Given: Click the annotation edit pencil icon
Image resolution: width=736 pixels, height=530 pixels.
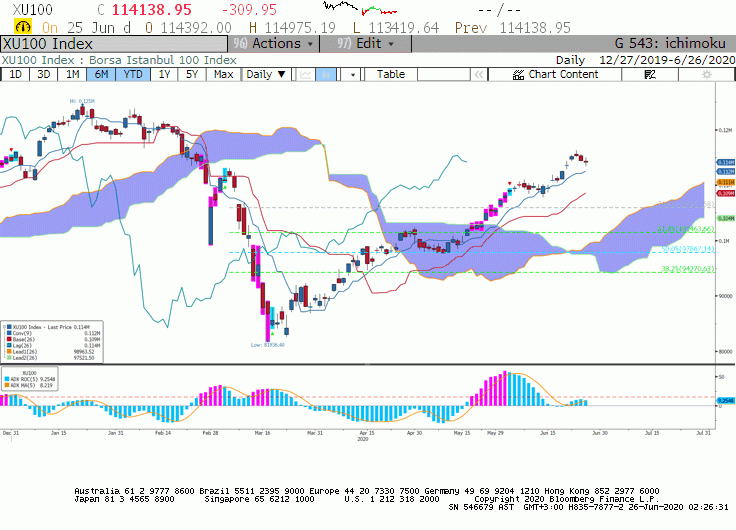Looking at the screenshot, I should [x=650, y=75].
